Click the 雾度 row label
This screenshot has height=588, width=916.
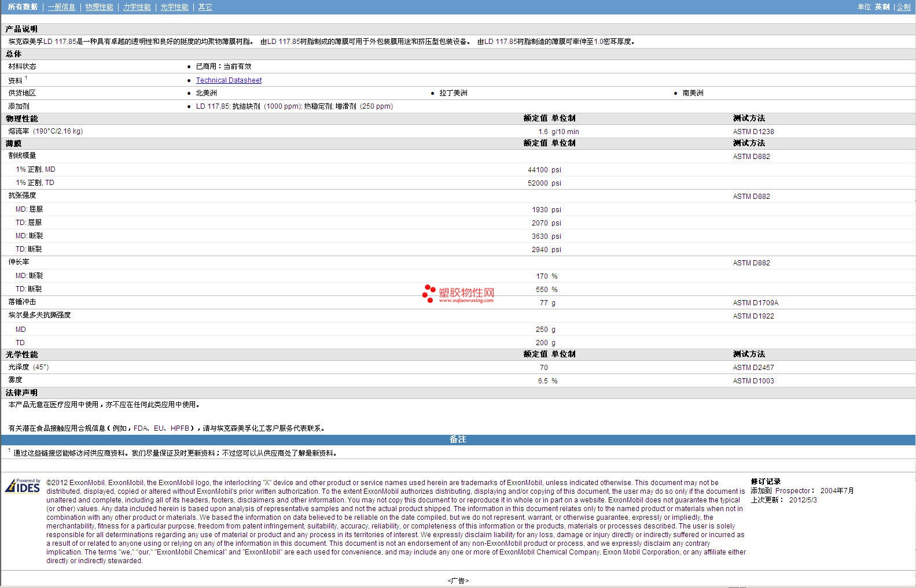click(15, 380)
